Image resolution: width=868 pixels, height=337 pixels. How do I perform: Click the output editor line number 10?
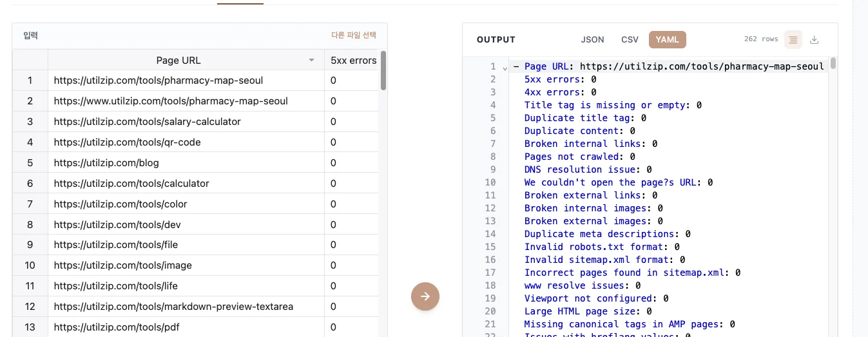490,182
